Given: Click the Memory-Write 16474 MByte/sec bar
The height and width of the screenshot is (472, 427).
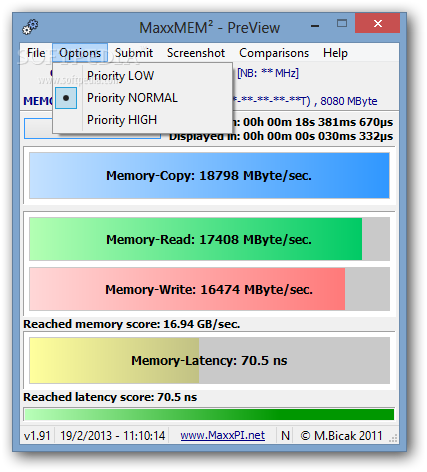Looking at the screenshot, I should click(x=209, y=289).
